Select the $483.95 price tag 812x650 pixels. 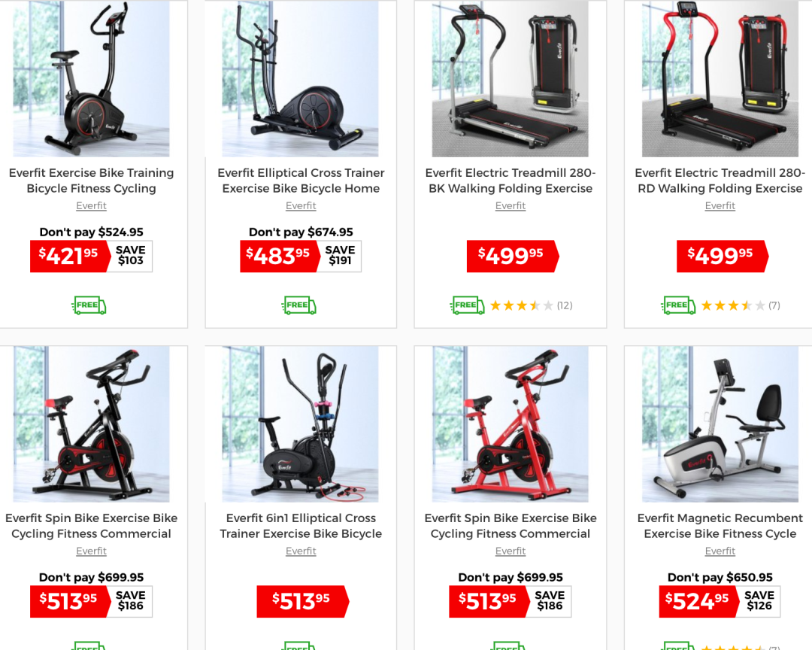280,256
